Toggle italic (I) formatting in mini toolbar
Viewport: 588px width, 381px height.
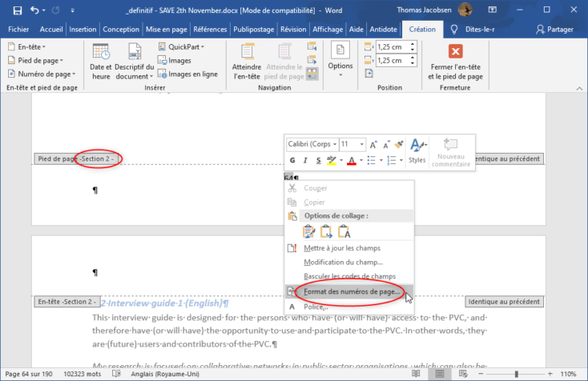(x=306, y=161)
